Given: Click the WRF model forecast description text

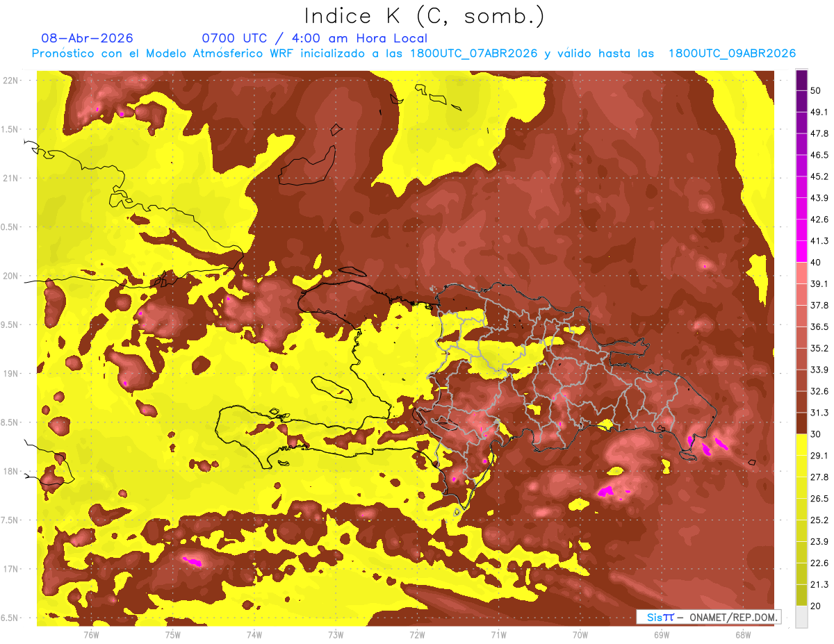Looking at the screenshot, I should (414, 53).
